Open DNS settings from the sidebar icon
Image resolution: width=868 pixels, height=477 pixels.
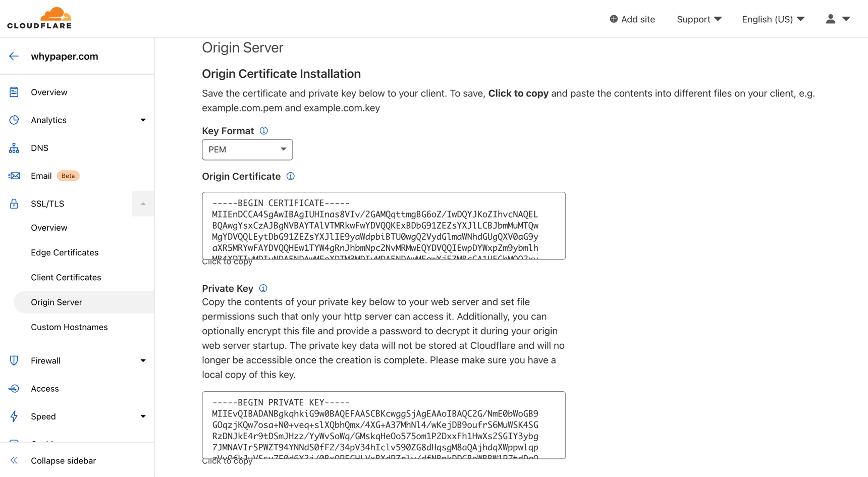pyautogui.click(x=14, y=147)
